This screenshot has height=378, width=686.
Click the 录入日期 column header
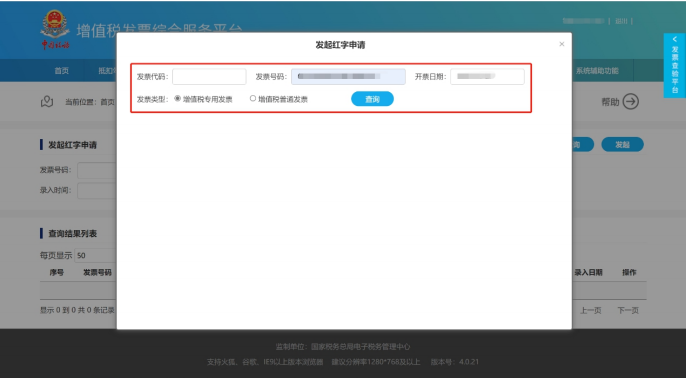pos(588,272)
